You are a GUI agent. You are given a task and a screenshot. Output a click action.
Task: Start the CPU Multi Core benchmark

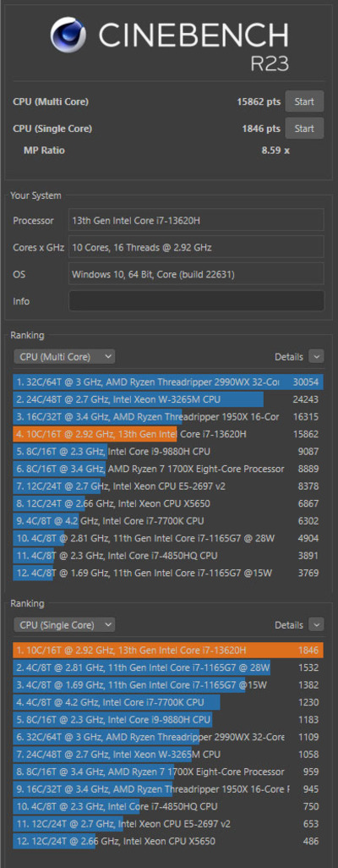click(304, 102)
